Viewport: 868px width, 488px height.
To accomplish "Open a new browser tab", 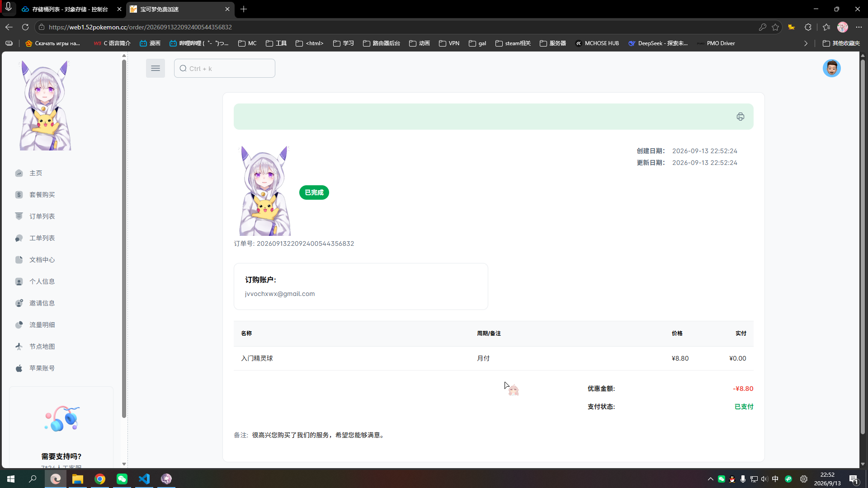I will click(x=244, y=9).
